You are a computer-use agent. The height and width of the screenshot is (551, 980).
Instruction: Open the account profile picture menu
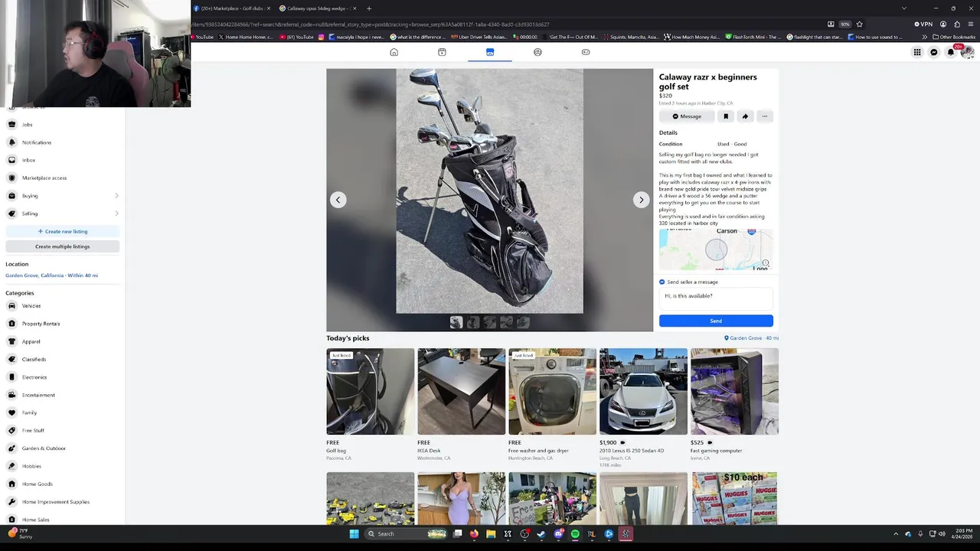(x=968, y=52)
